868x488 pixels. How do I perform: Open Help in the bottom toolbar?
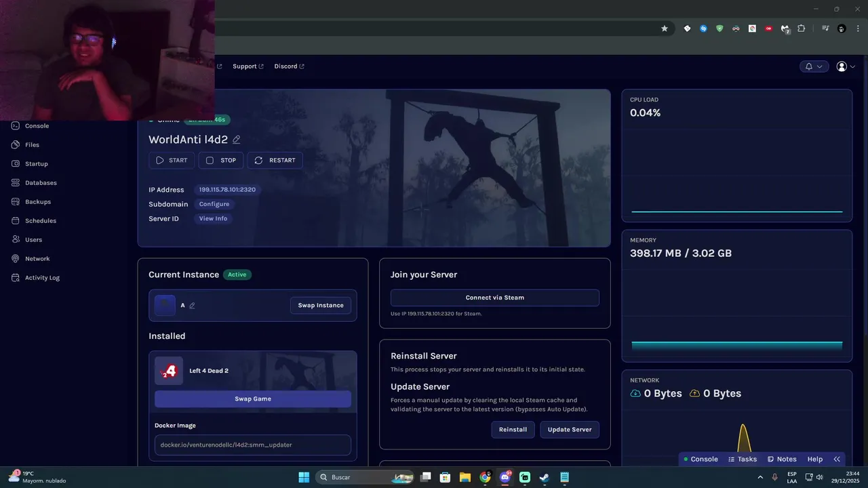tap(815, 460)
